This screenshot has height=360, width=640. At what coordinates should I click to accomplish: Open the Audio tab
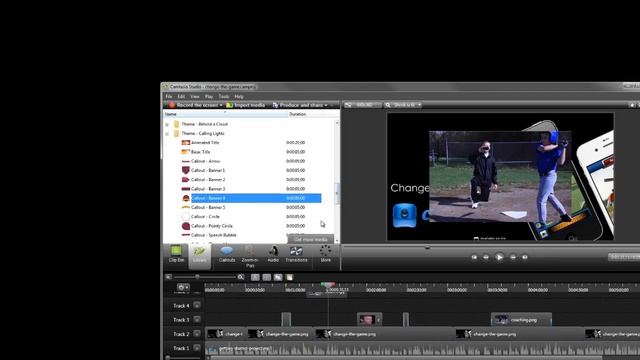pyautogui.click(x=273, y=254)
